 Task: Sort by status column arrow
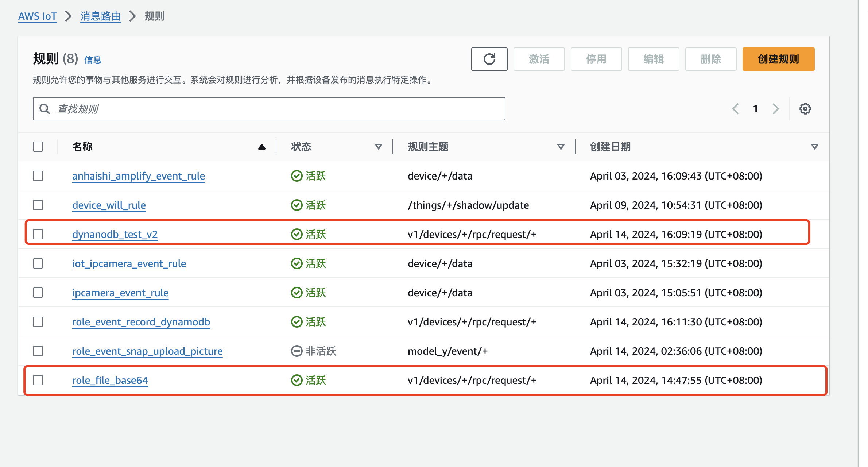coord(378,147)
